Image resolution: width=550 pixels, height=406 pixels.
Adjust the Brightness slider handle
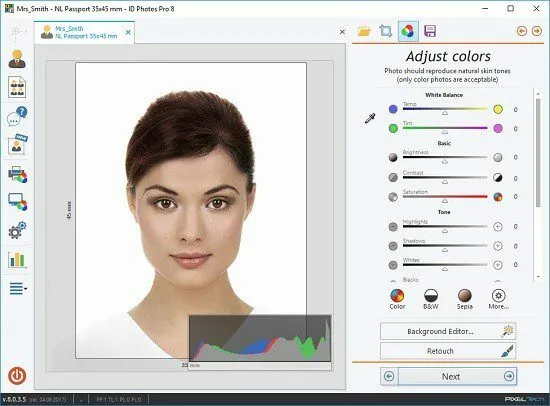pos(445,161)
